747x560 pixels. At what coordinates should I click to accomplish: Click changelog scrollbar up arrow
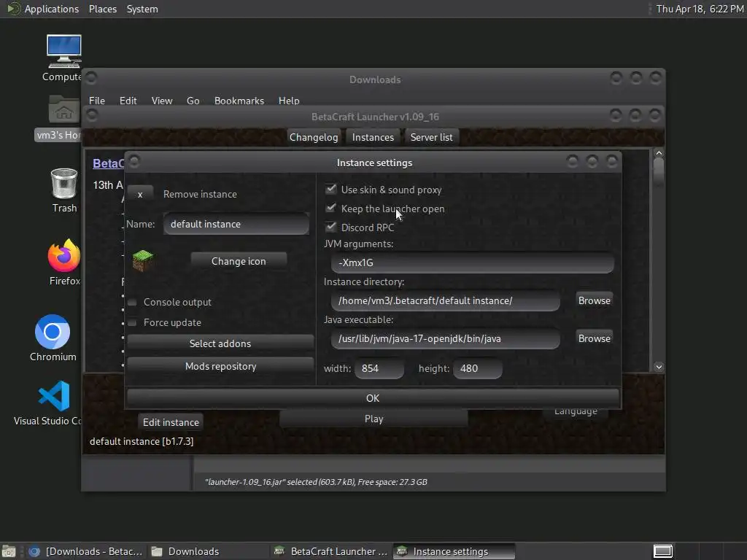click(659, 153)
